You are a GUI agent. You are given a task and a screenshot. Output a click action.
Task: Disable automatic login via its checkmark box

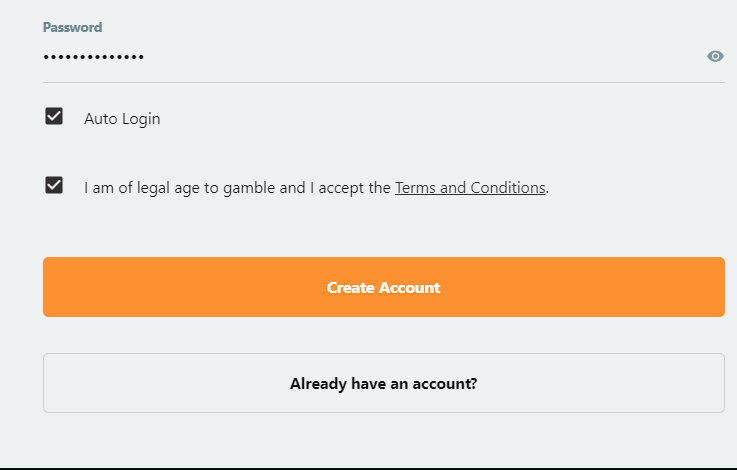tap(54, 116)
